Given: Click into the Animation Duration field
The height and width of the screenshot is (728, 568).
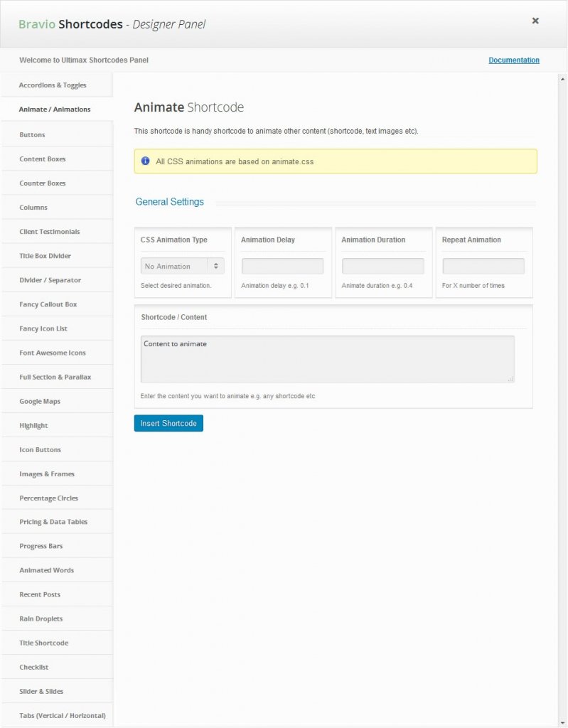Looking at the screenshot, I should [382, 266].
